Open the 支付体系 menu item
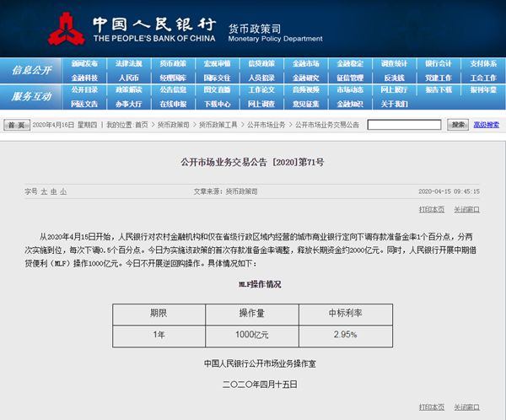This screenshot has height=420, width=506. (483, 63)
